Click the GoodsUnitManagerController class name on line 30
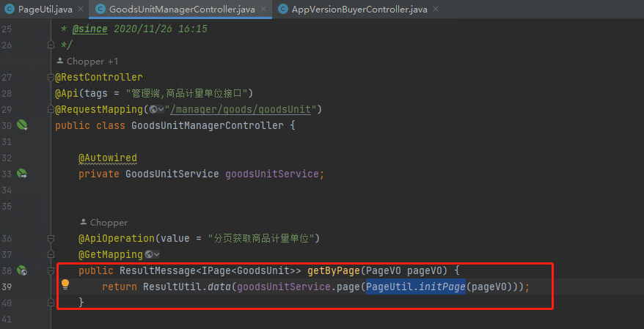Viewport: 644px width, 329px height. click(208, 125)
